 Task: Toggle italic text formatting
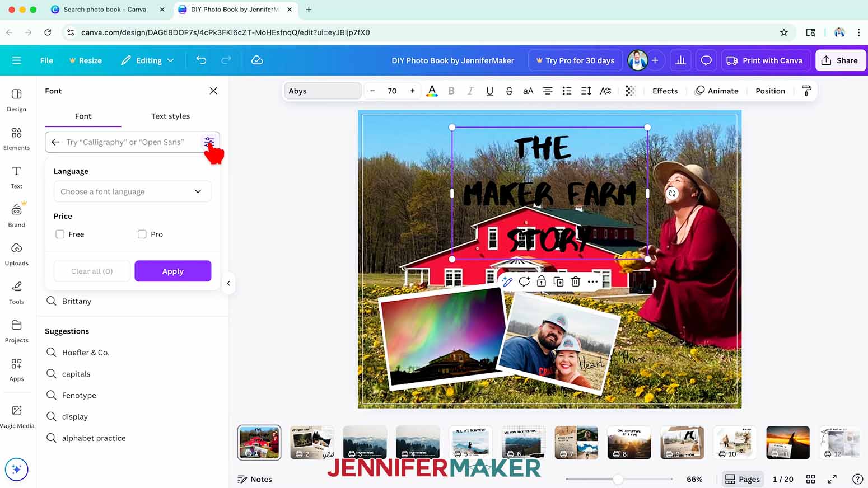tap(470, 91)
